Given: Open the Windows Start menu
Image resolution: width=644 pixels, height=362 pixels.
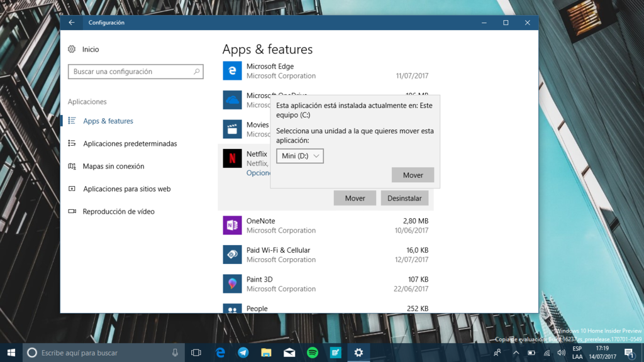Looking at the screenshot, I should tap(11, 353).
